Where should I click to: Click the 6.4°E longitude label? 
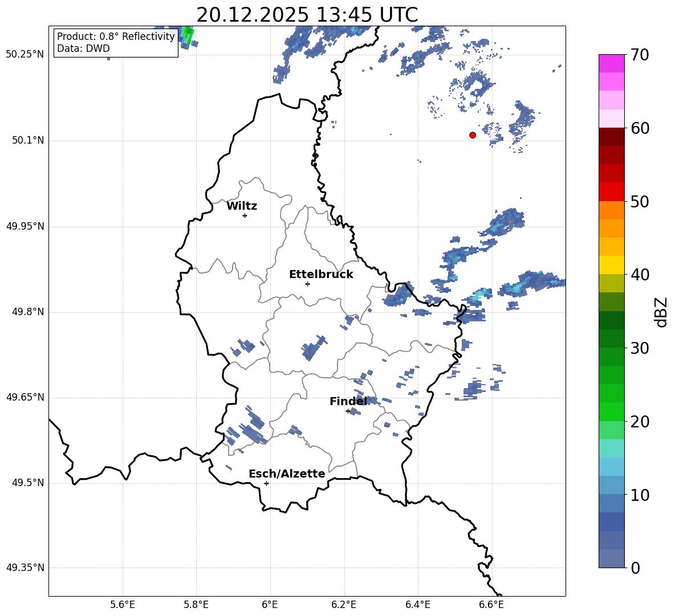point(417,605)
